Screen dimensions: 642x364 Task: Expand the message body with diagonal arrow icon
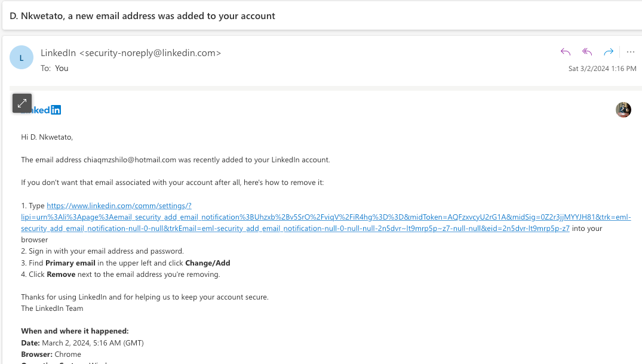point(22,103)
